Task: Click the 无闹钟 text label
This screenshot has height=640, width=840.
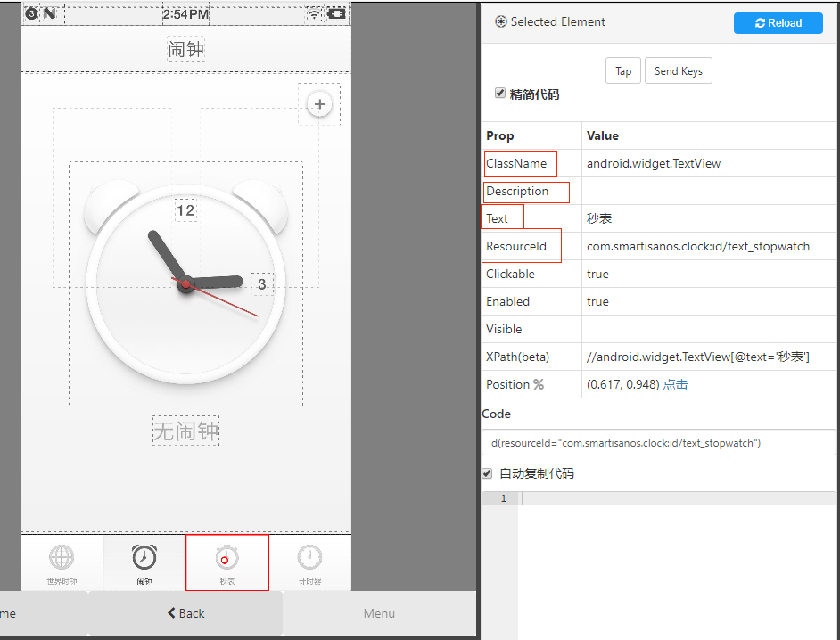Action: [x=185, y=431]
